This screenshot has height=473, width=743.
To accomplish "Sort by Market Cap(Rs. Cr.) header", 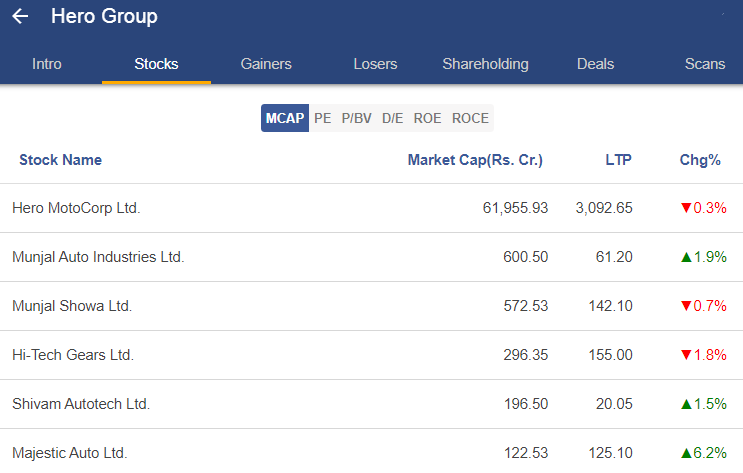I will [x=475, y=160].
